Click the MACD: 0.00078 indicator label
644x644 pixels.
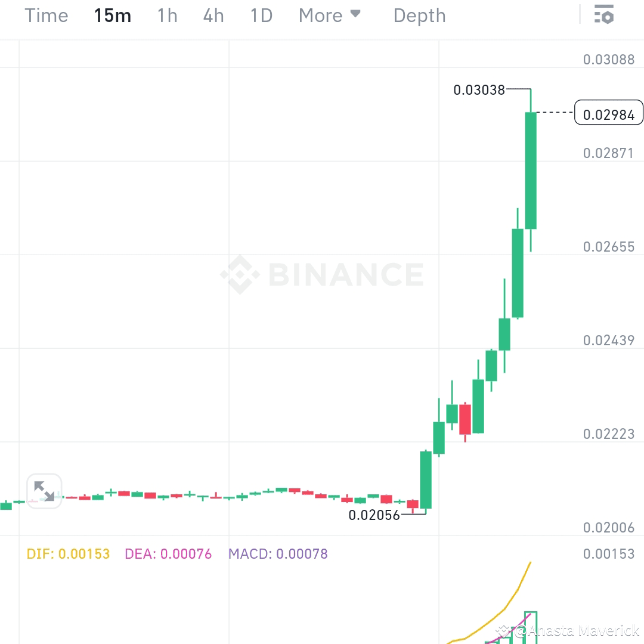(277, 553)
